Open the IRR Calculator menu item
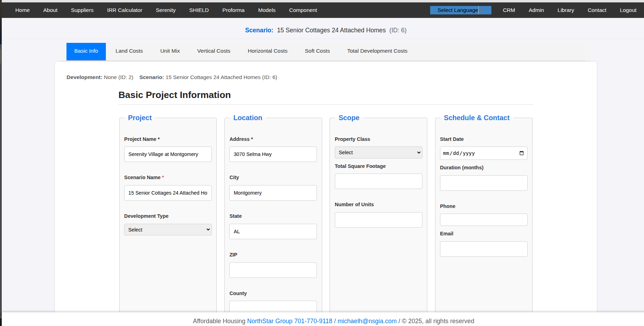This screenshot has width=644, height=326. pyautogui.click(x=125, y=10)
